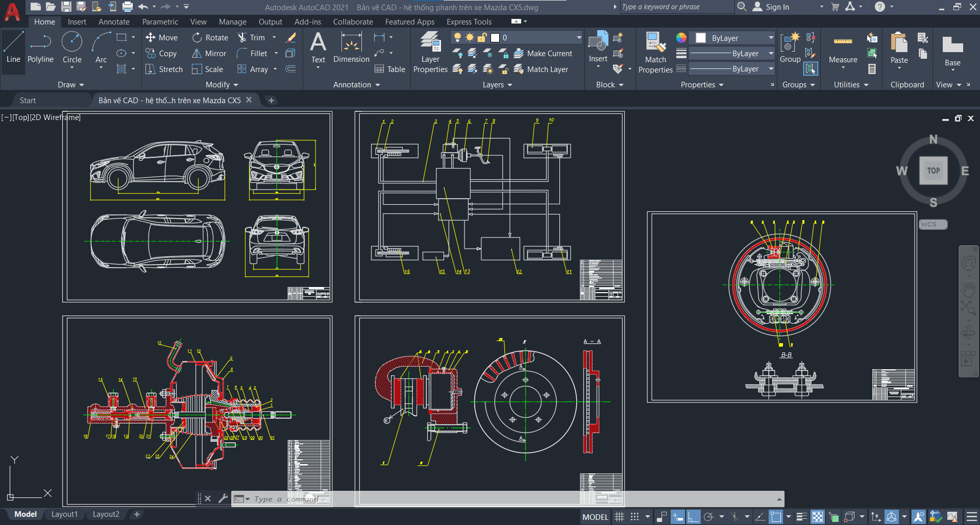This screenshot has height=525, width=980.
Task: Click the white layer color swatch beside 0
Action: click(x=495, y=38)
